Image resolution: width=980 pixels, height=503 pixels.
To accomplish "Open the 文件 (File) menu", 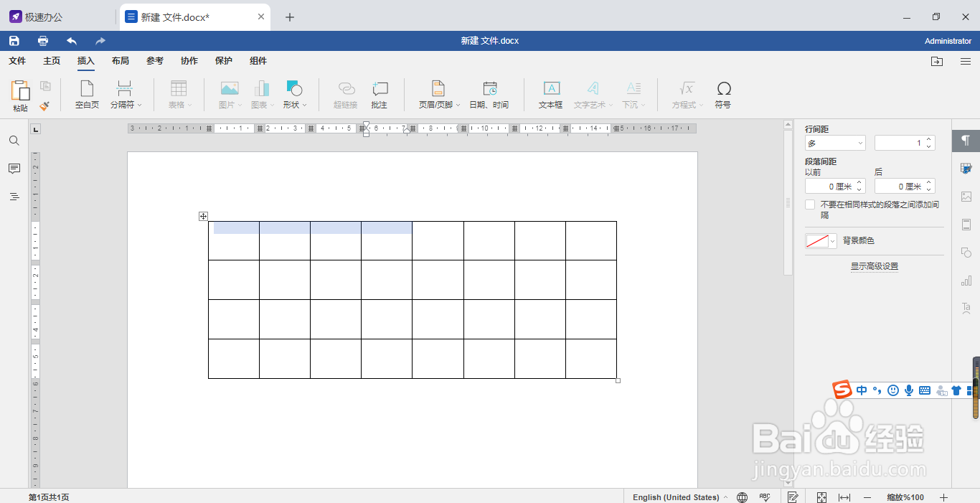I will [x=17, y=61].
